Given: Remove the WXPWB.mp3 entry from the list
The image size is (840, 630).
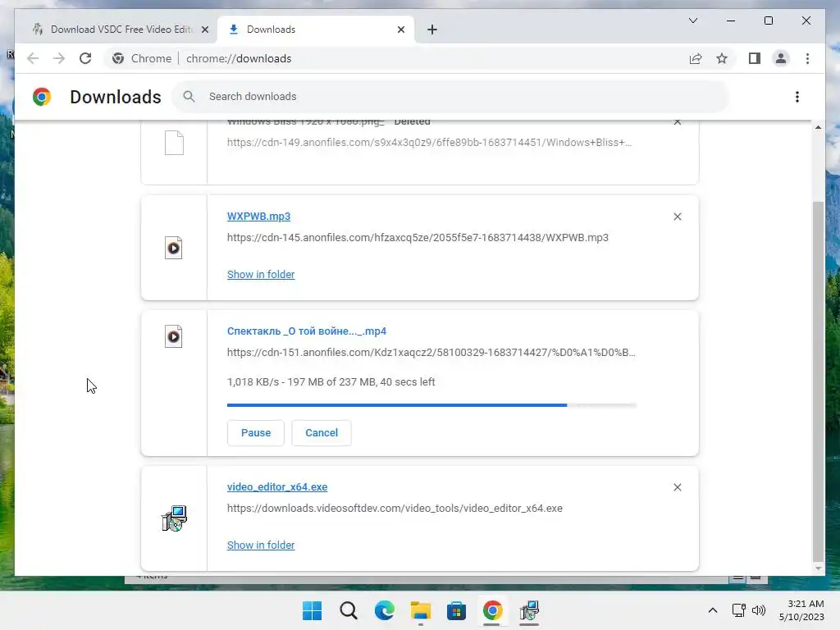Looking at the screenshot, I should coord(677,217).
